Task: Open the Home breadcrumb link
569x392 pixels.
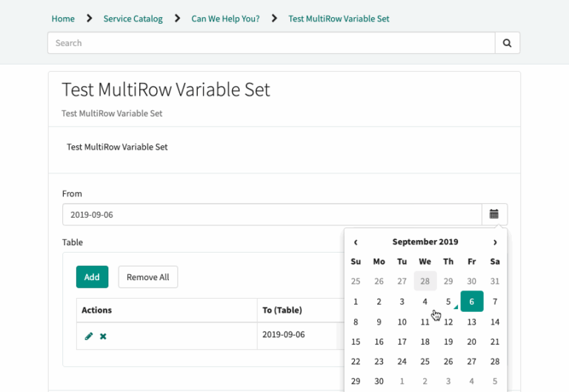Action: pos(63,19)
